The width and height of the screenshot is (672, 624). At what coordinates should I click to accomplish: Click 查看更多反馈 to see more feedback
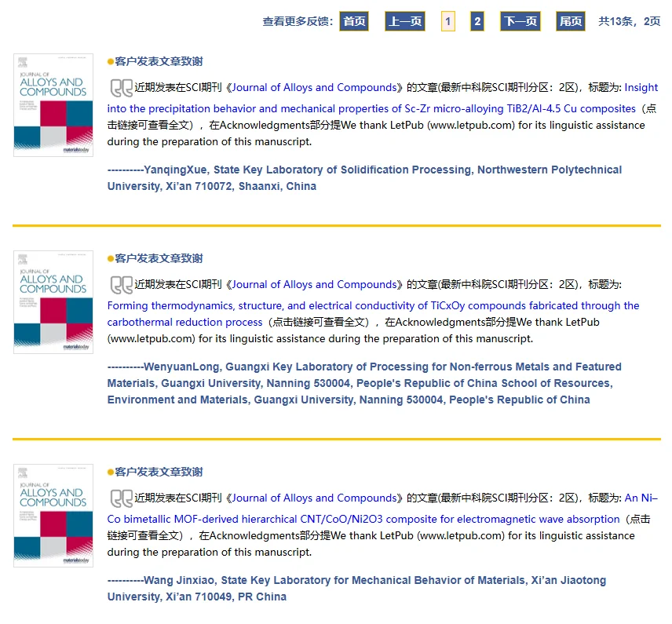(x=294, y=21)
